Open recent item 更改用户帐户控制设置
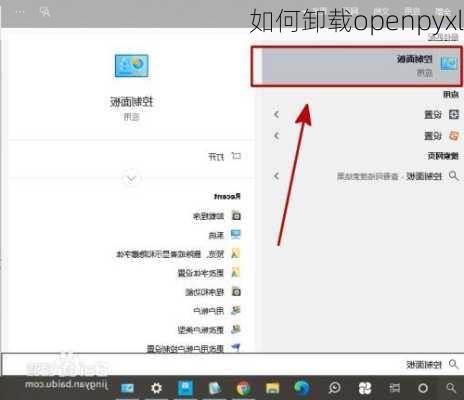 pos(194,349)
